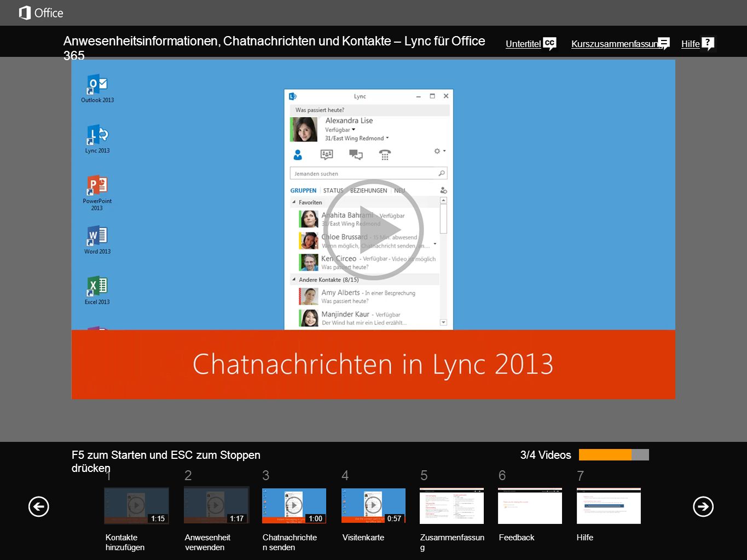This screenshot has height=560, width=747.
Task: Click the Excel 2013 desktop icon
Action: coord(97,290)
